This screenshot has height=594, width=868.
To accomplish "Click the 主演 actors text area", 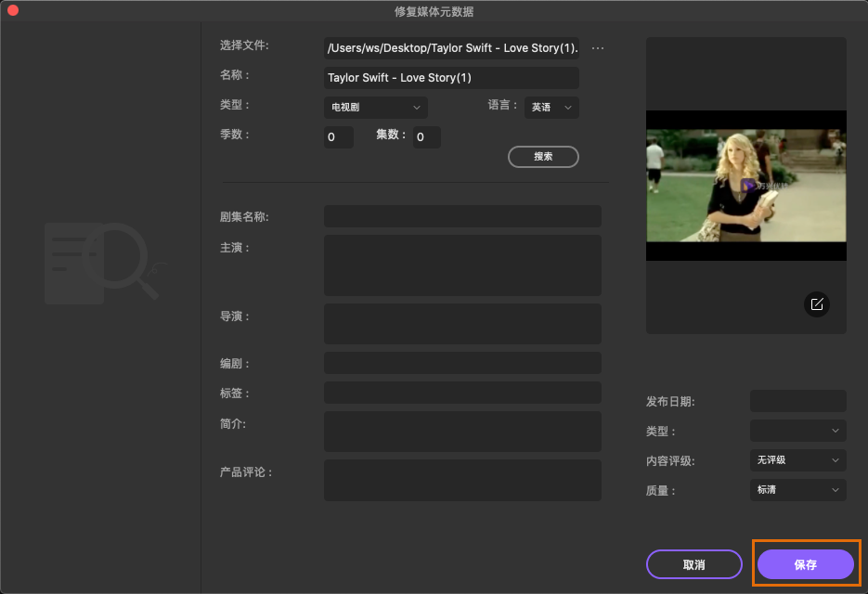I will tap(462, 265).
